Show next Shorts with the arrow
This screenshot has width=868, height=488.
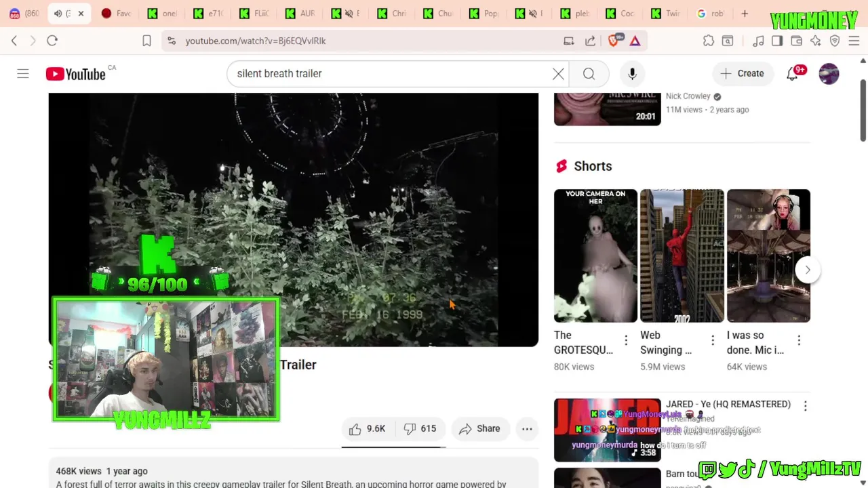tap(808, 270)
